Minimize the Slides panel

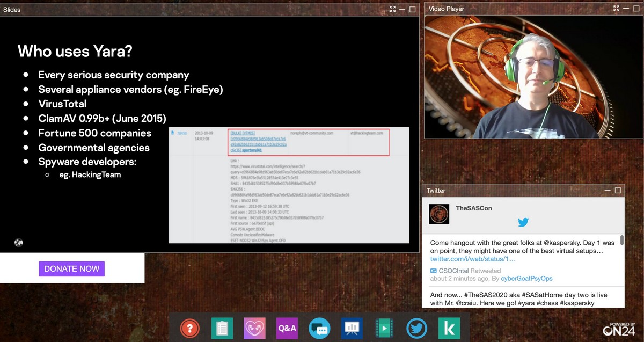coord(402,9)
